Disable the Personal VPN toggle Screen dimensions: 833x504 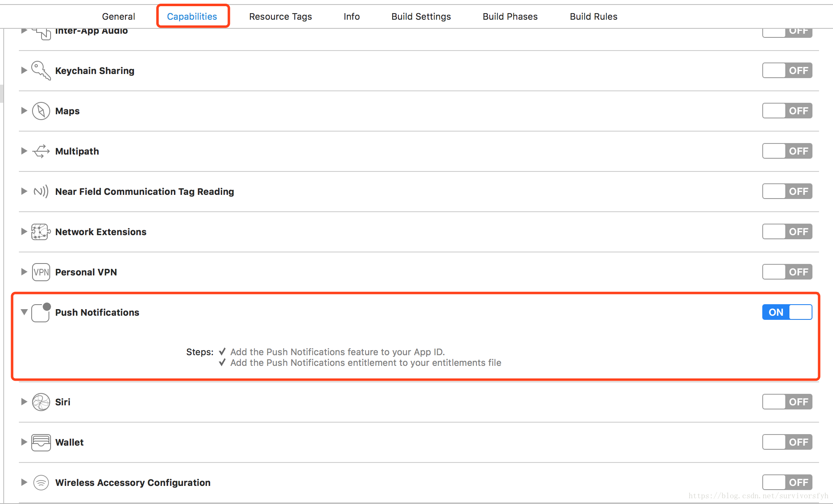pyautogui.click(x=787, y=271)
